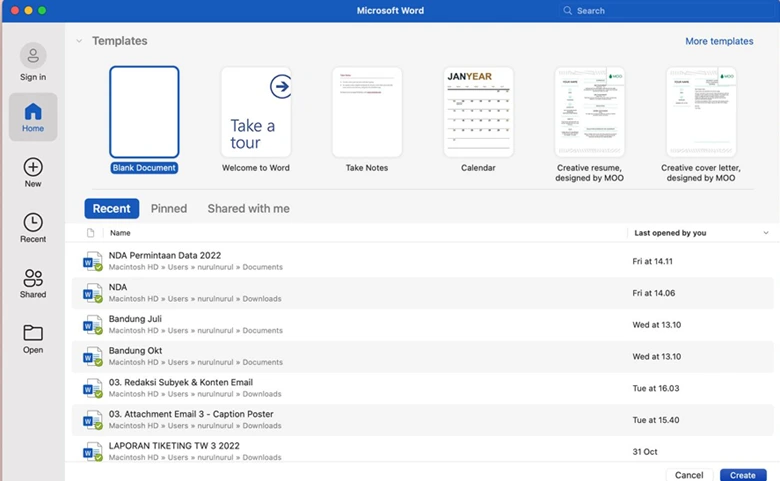Select the Take Notes template
The image size is (780, 481).
[367, 112]
